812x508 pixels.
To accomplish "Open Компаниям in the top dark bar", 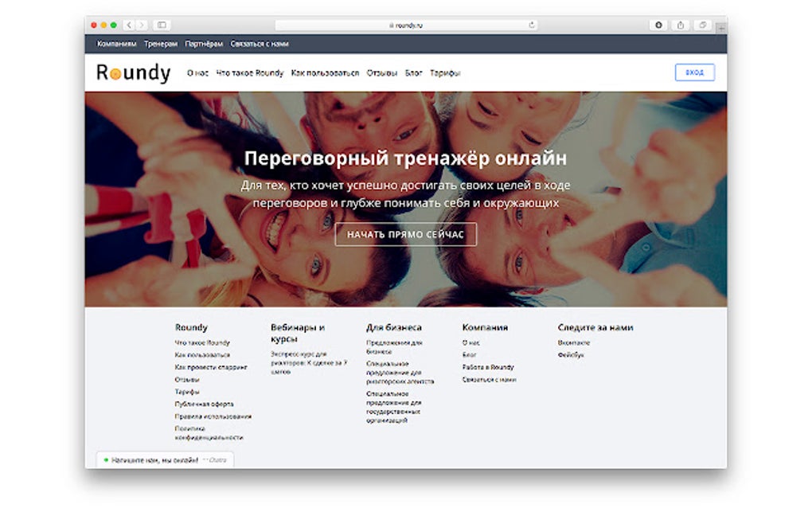I will pos(116,44).
